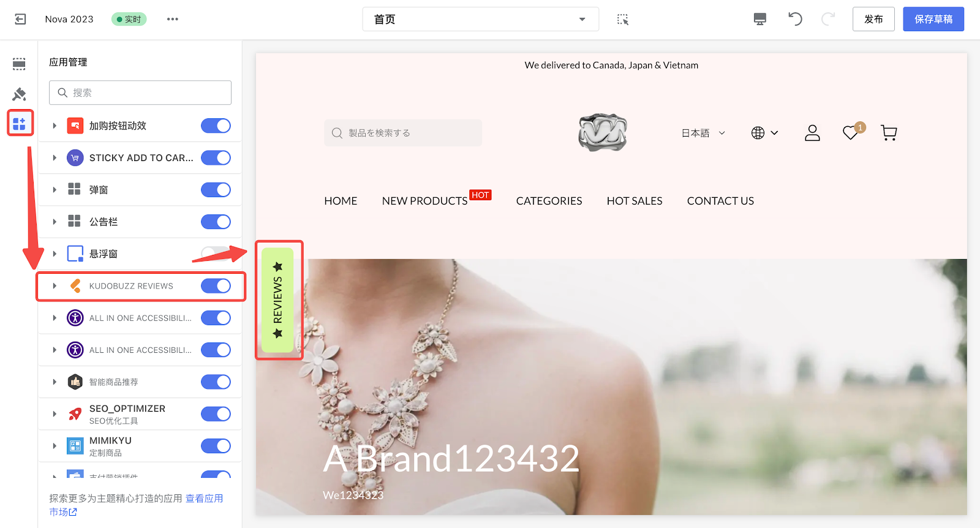
Task: Click the undo arrow icon
Action: 795,19
